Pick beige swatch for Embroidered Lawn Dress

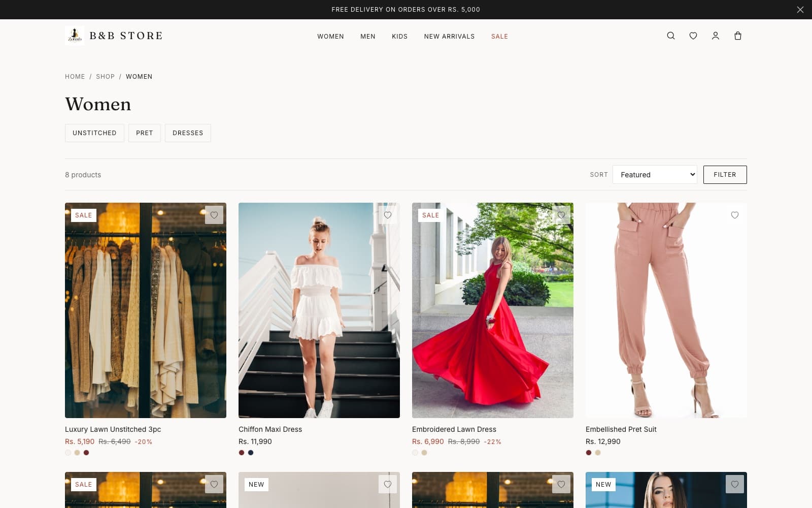(424, 453)
